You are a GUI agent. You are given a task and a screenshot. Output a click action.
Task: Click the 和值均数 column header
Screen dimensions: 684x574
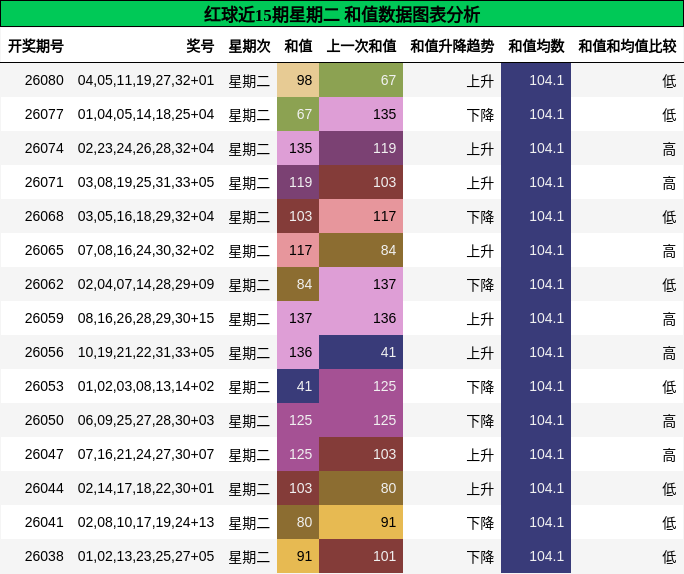coord(536,46)
